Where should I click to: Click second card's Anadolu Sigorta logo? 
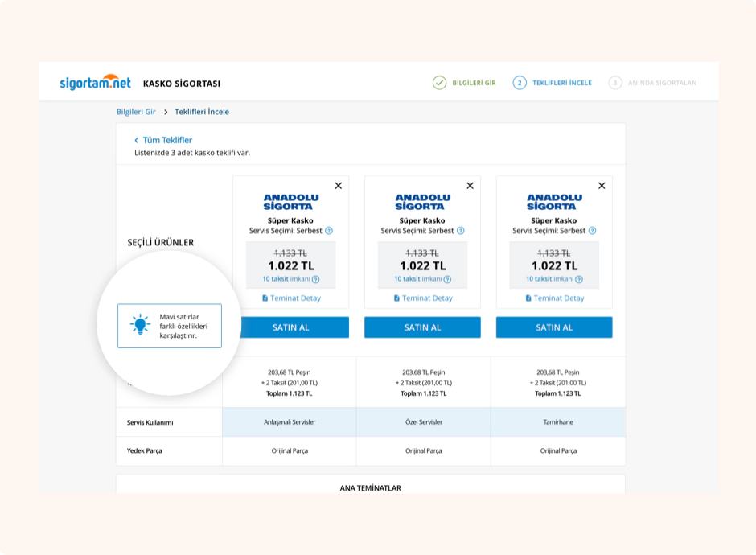422,202
